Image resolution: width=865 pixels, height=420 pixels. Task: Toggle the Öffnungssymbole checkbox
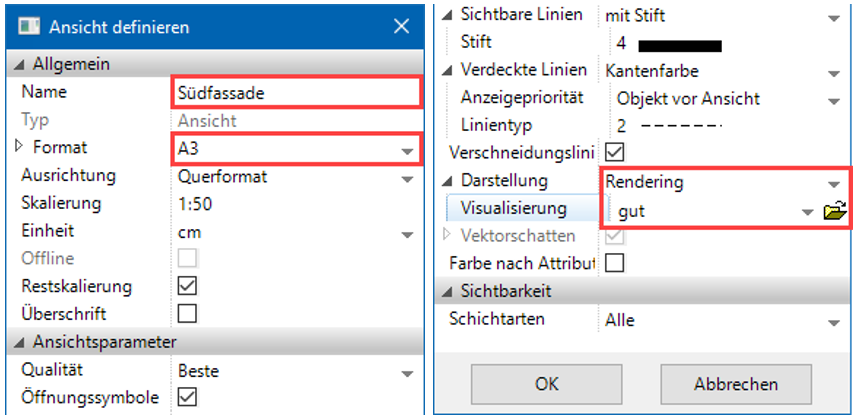[186, 398]
